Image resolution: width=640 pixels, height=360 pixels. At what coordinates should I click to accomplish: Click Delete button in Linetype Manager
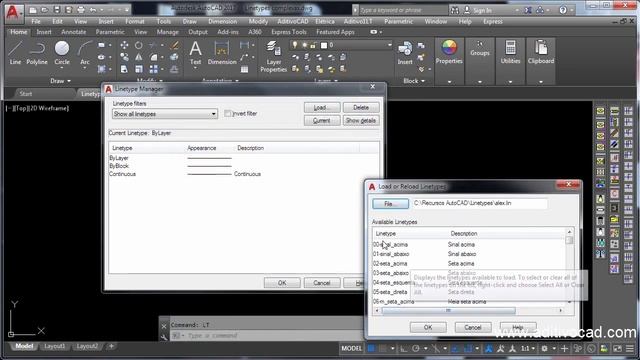coord(361,107)
